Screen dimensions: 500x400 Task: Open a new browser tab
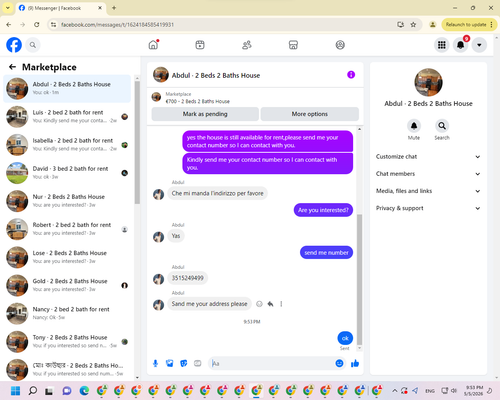114,8
